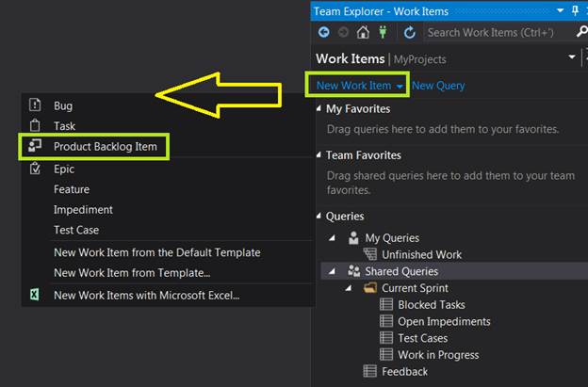Viewport: 588px width, 387px height.
Task: Open the Work Items page dropdown arrow
Action: point(572,57)
